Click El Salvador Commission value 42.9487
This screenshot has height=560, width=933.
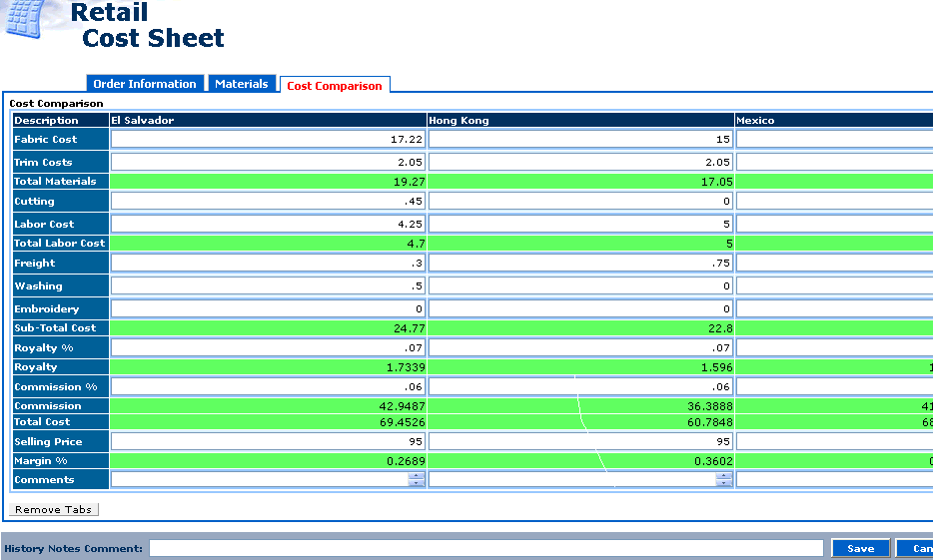point(403,406)
